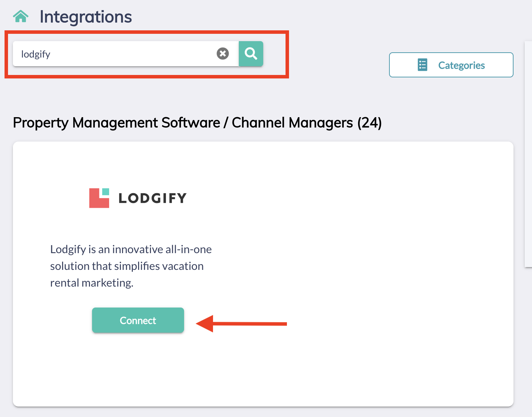Click the Integrations page title
This screenshot has height=417, width=532.
pos(86,17)
